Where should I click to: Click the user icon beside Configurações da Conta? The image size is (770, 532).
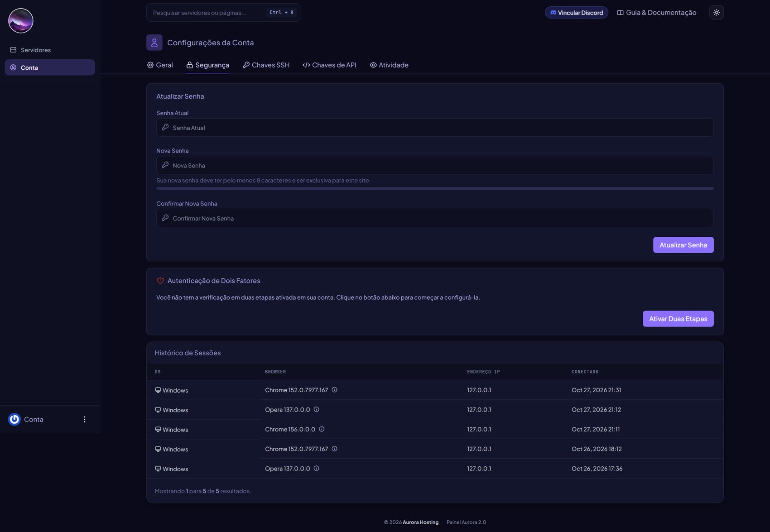[154, 43]
